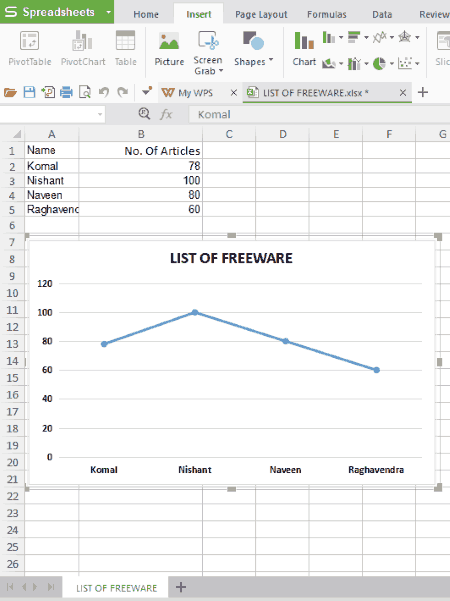Click the chart title LIST OF FREEWARE
The height and width of the screenshot is (601, 450).
(231, 258)
